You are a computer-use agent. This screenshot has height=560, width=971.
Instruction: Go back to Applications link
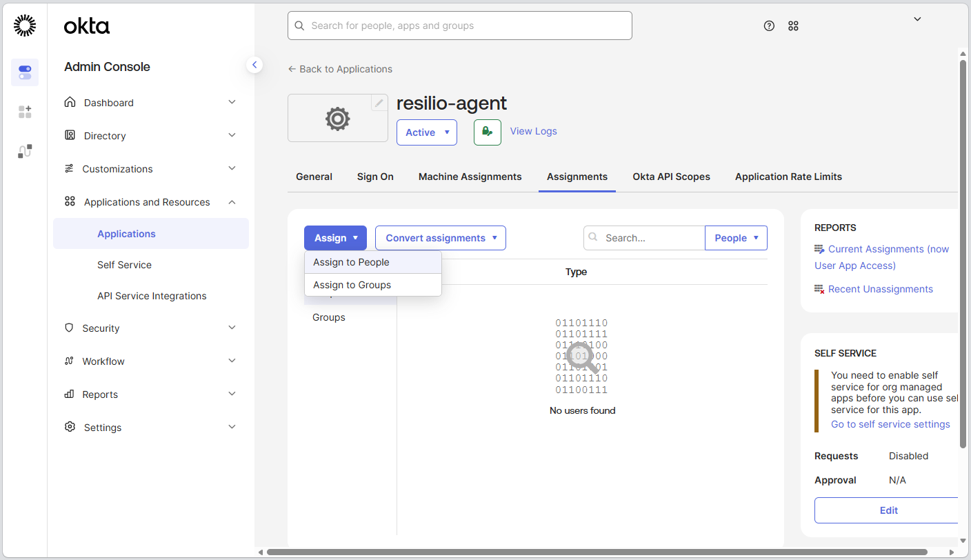click(x=340, y=69)
